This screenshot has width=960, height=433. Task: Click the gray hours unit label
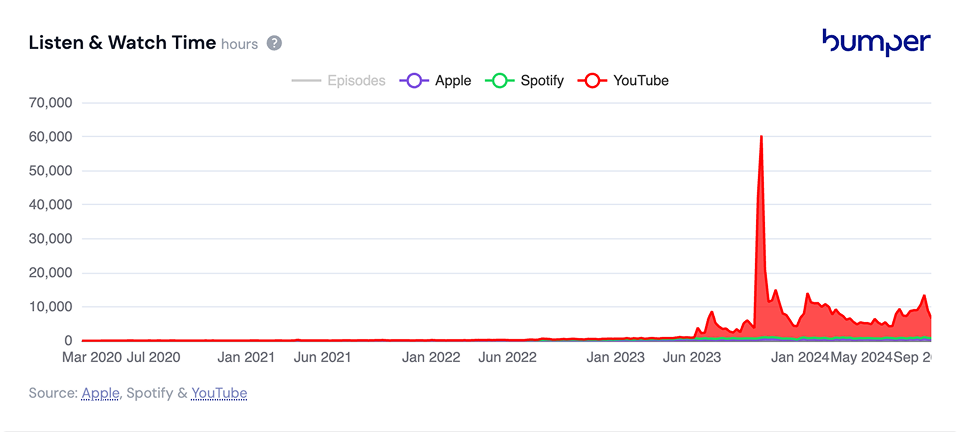(x=239, y=44)
